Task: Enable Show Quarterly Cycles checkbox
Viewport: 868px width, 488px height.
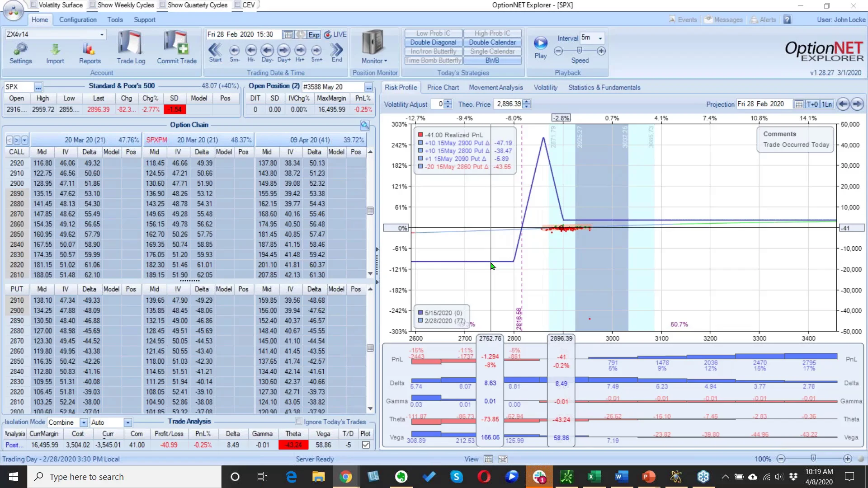Action: click(162, 5)
